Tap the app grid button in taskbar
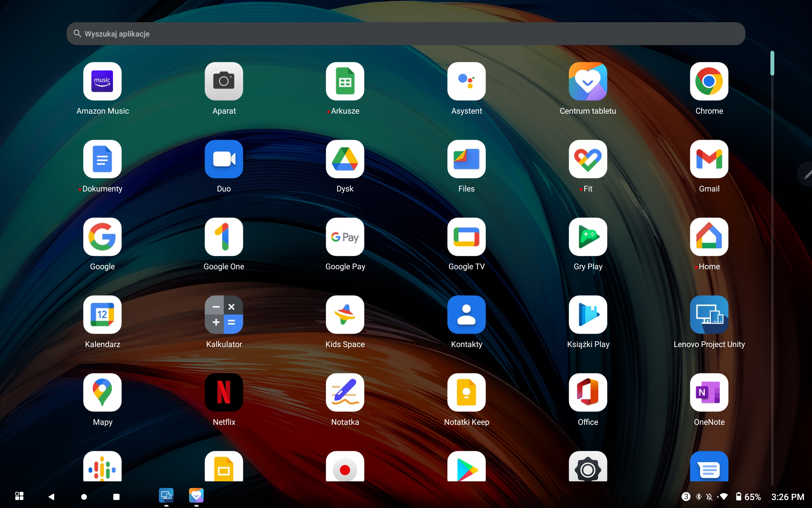This screenshot has width=812, height=508. click(x=19, y=496)
